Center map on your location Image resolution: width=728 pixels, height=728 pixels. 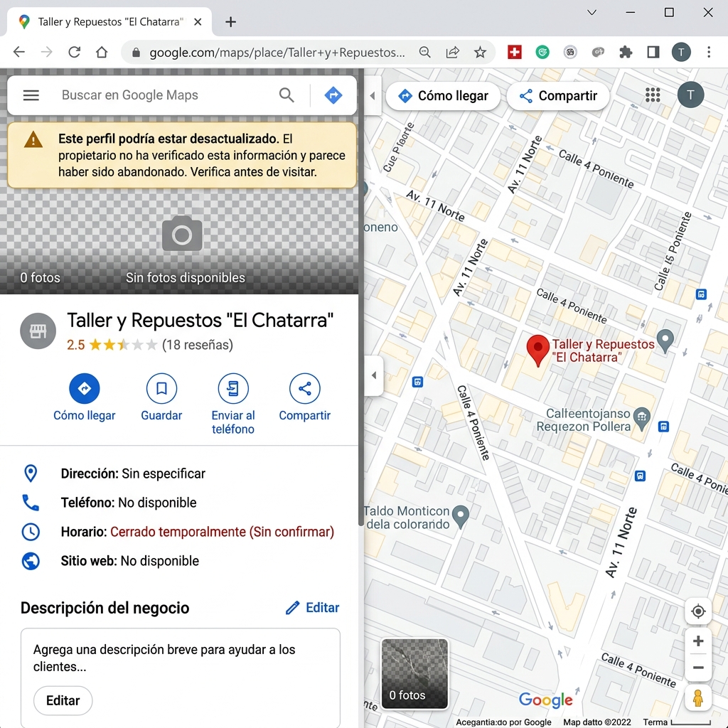pyautogui.click(x=698, y=611)
